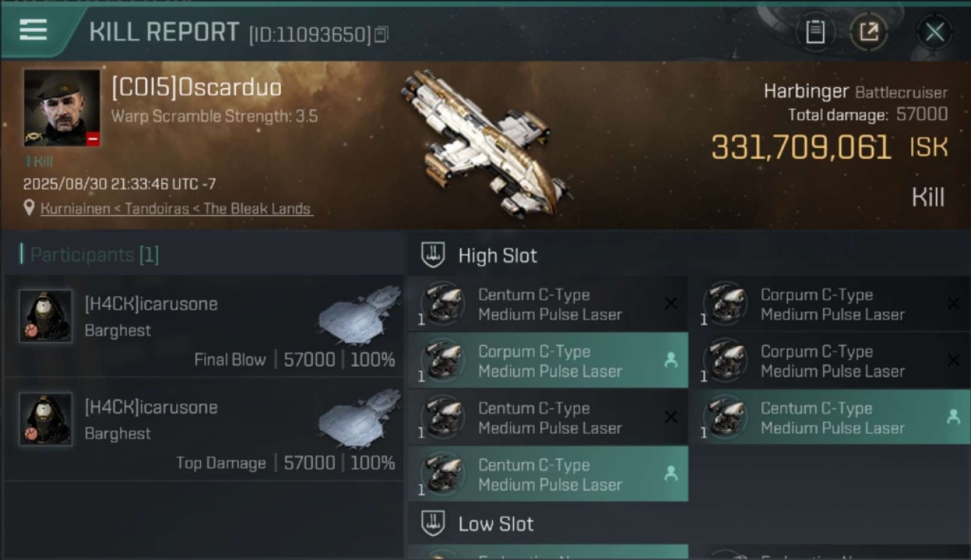The height and width of the screenshot is (560, 971).
Task: Open the hamburger menu in header
Action: pos(33,30)
